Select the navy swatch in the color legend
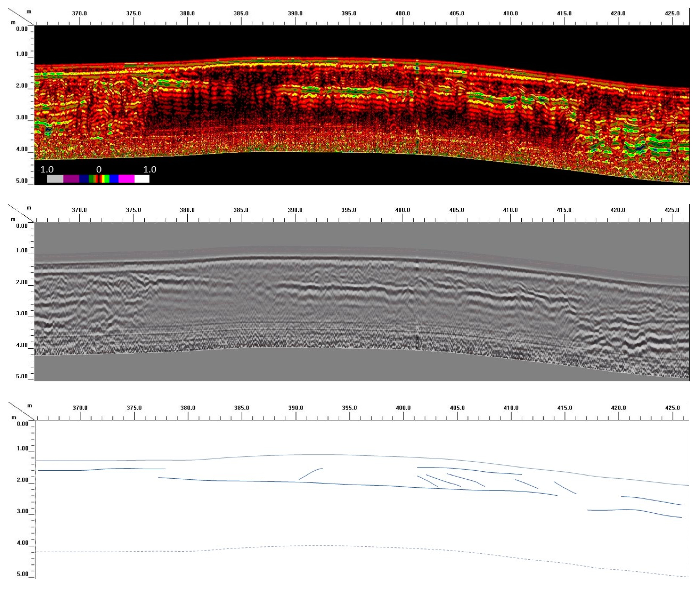This screenshot has width=700, height=590. (84, 179)
